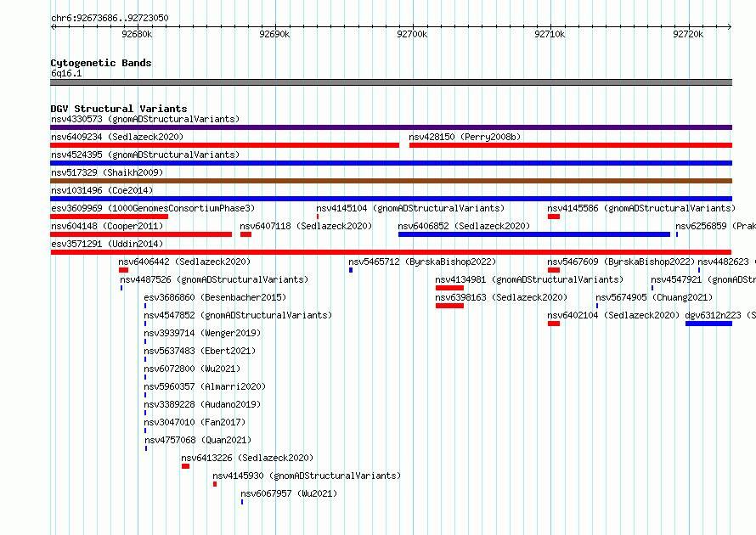The height and width of the screenshot is (535, 756).
Task: Click the dgv6312n223 blue variant bar
Action: (708, 324)
